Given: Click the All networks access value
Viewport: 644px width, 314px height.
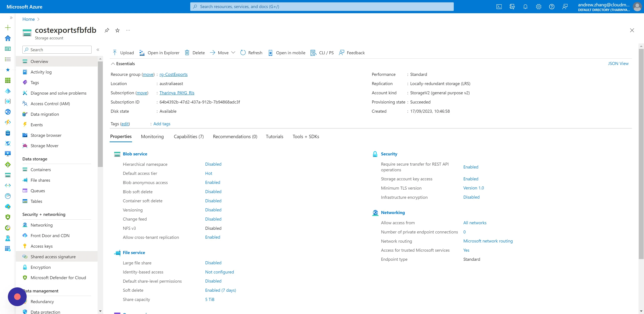Looking at the screenshot, I should tap(475, 223).
